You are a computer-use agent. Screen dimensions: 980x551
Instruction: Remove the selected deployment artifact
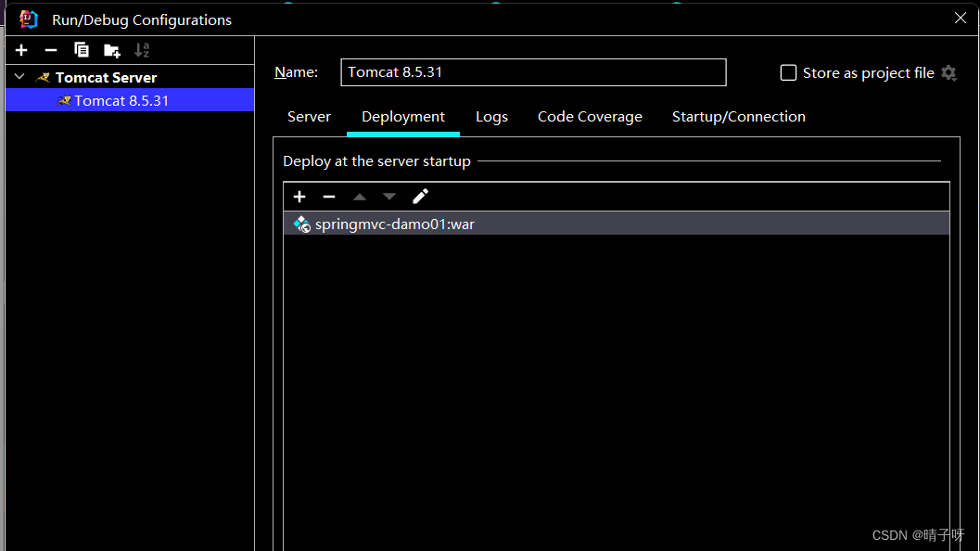coord(329,197)
